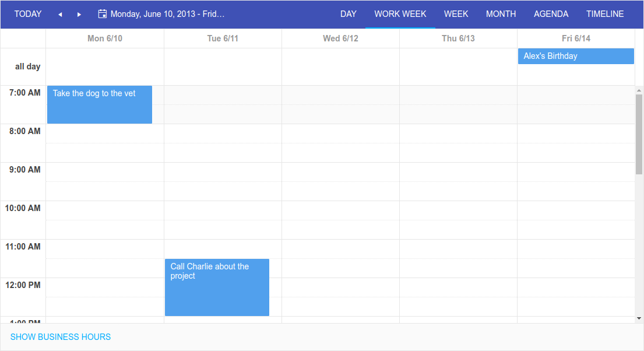
Task: Click the 7:00 AM time label
Action: click(24, 93)
